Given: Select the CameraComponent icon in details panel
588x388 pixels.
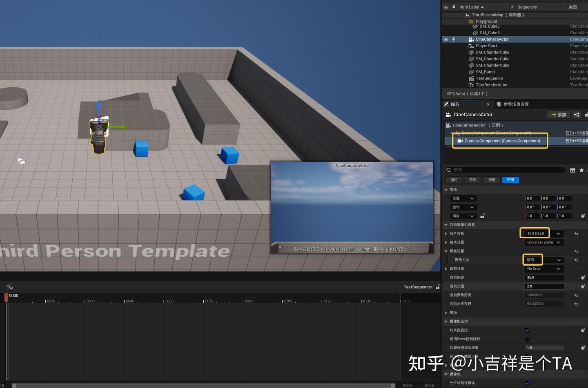Looking at the screenshot, I should [461, 141].
